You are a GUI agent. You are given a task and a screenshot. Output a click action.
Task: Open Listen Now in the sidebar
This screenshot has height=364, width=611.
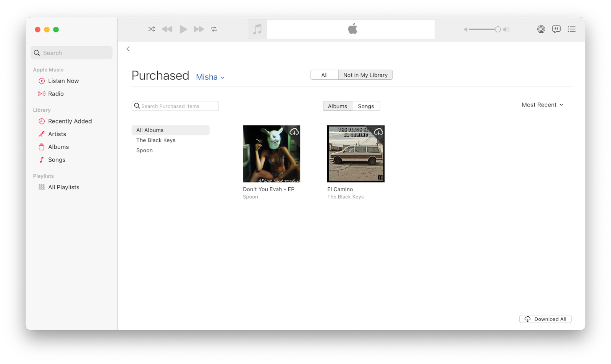pos(63,81)
